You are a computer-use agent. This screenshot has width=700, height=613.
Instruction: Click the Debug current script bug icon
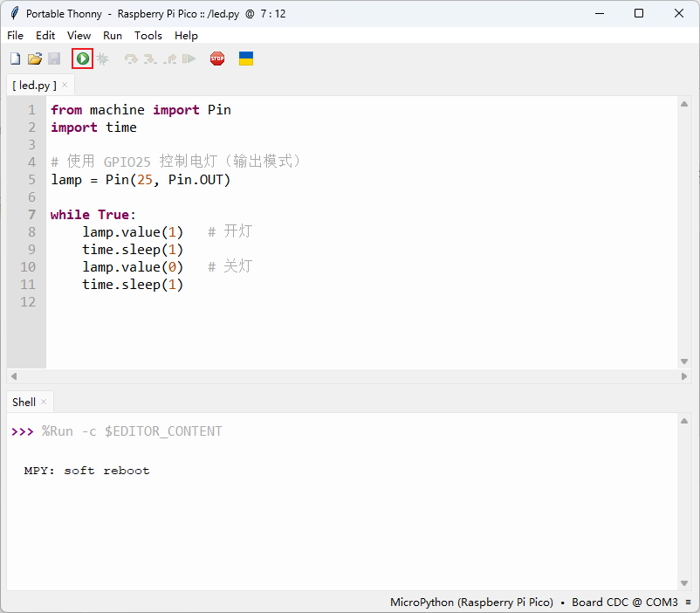[x=103, y=59]
